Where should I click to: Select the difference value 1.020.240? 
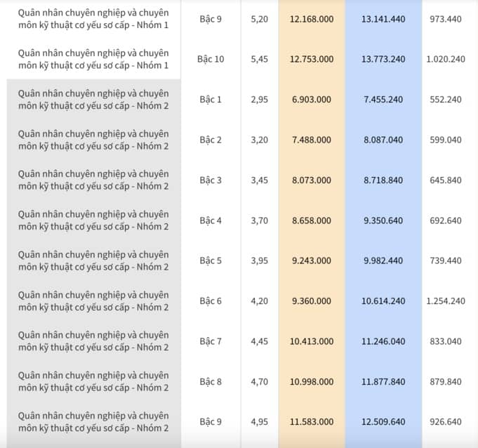tap(446, 59)
